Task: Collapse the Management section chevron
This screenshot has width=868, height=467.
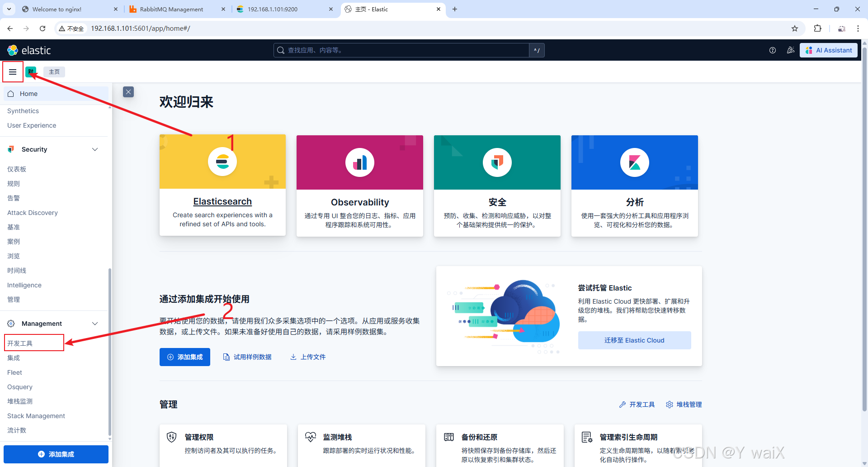Action: coord(95,324)
